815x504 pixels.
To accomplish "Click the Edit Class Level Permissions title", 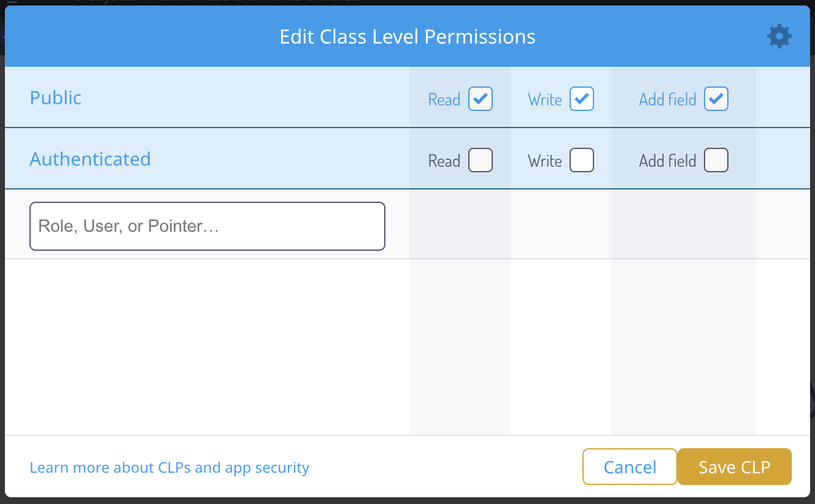I will (407, 37).
